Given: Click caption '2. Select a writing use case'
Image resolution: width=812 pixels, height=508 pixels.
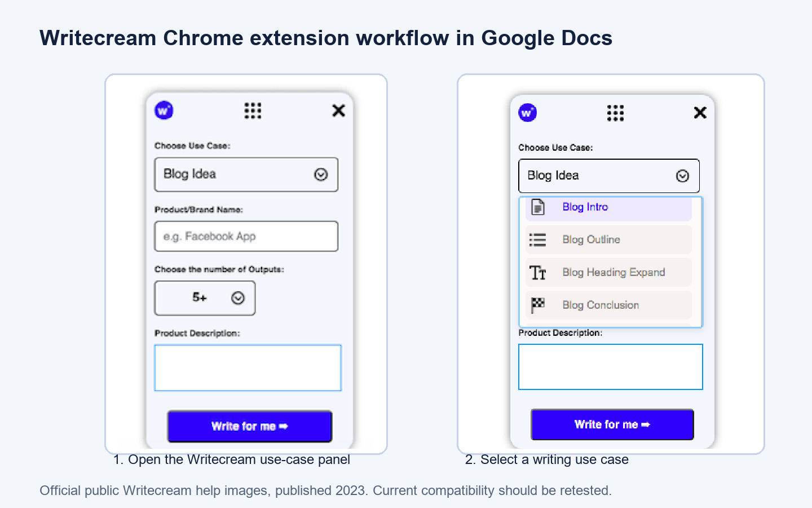Looking at the screenshot, I should [547, 459].
